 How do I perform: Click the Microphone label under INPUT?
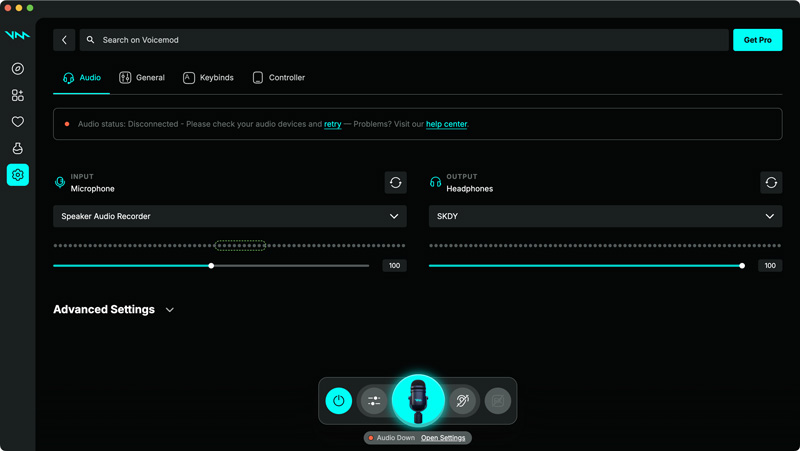pos(92,189)
